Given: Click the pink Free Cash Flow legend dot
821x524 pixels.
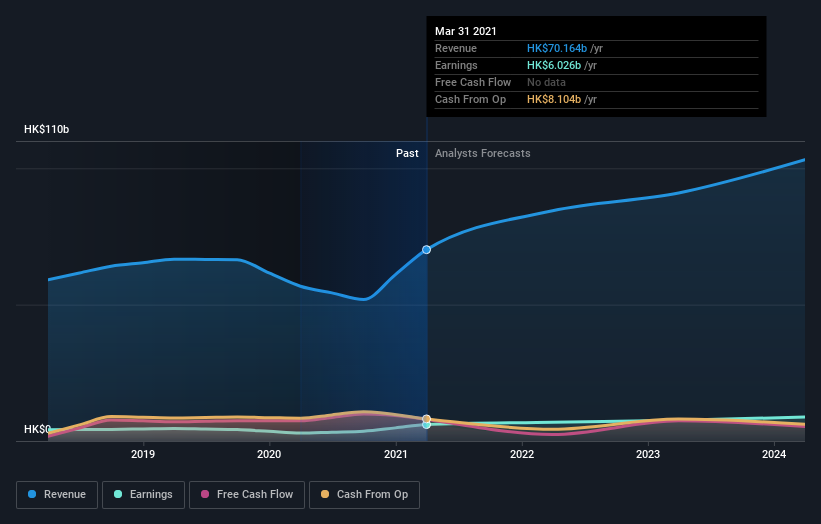Looking at the screenshot, I should 205,494.
